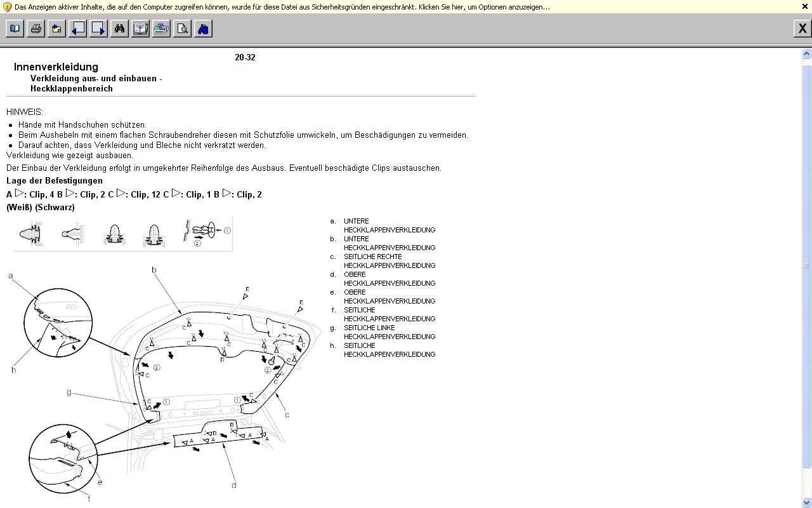Click the page number 20-32

pos(245,58)
